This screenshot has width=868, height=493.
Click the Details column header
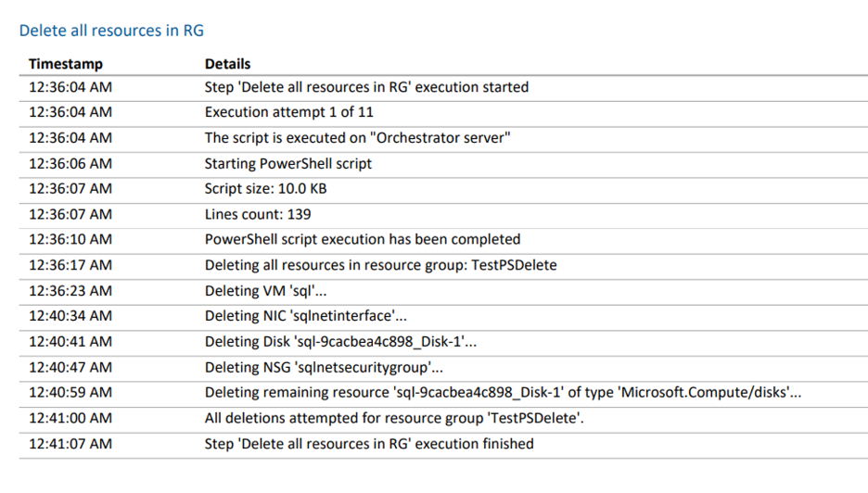(x=227, y=64)
